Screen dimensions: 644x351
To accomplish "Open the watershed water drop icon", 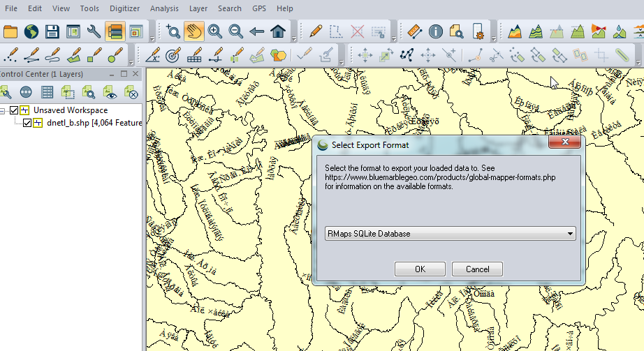I will pos(620,31).
